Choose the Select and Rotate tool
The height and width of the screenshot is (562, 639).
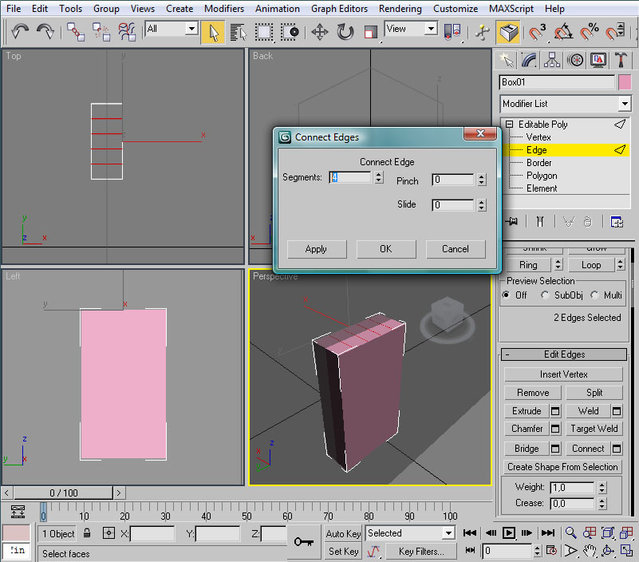(346, 31)
